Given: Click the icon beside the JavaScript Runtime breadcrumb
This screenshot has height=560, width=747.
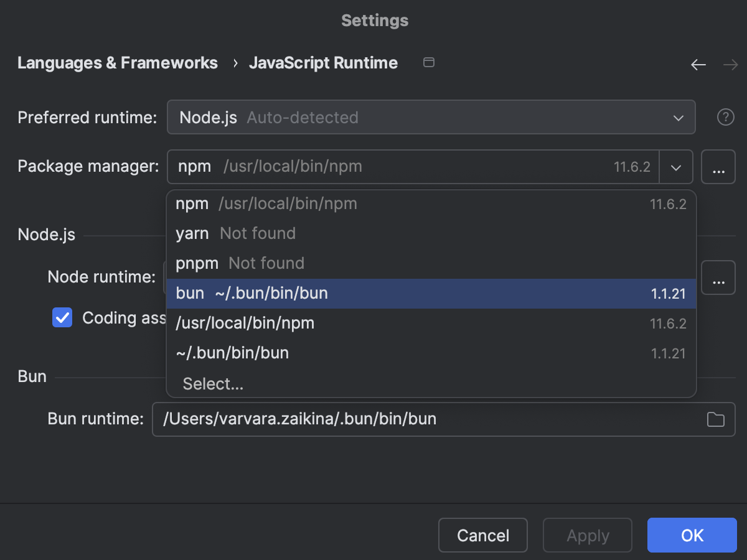Looking at the screenshot, I should click(x=428, y=62).
